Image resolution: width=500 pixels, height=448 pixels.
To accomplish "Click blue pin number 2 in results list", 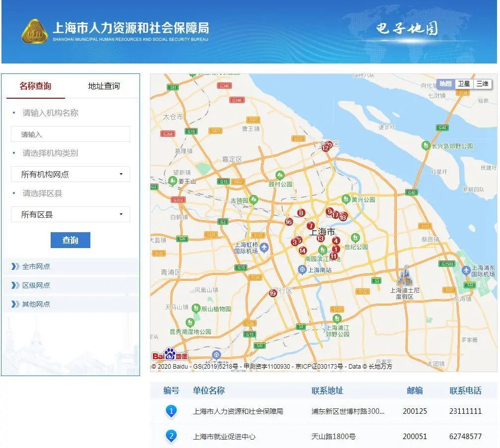I will 171,436.
